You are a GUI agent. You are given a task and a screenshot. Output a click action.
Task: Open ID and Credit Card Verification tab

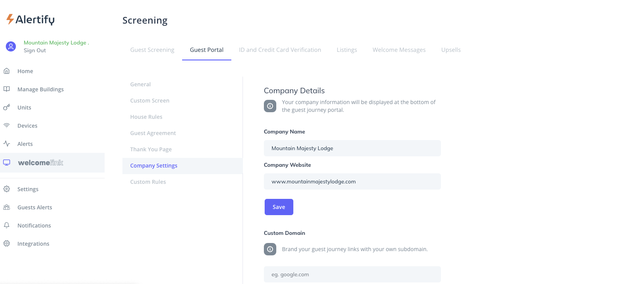tap(280, 50)
